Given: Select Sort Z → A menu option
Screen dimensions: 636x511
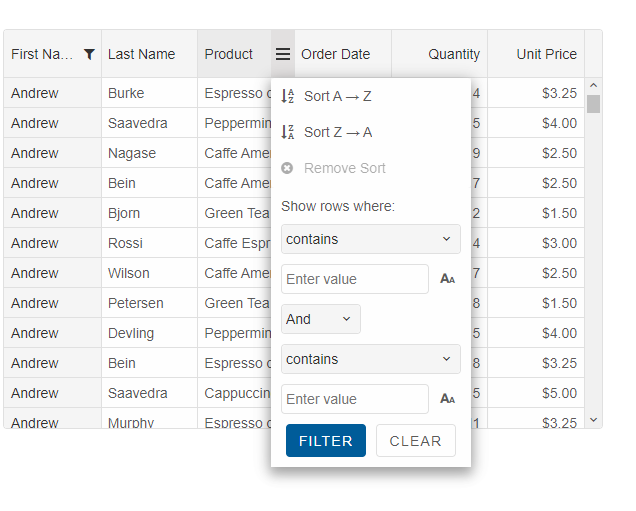Looking at the screenshot, I should click(x=338, y=133).
